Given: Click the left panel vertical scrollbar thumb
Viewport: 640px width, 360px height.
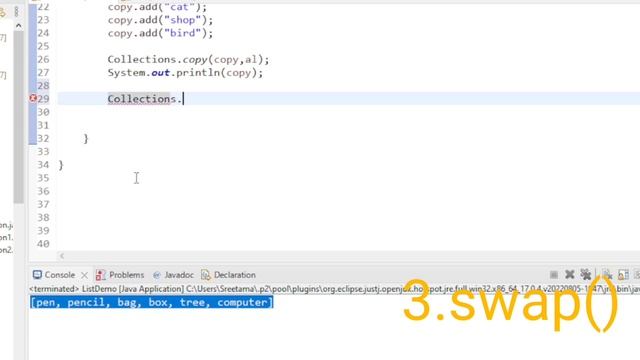Looking at the screenshot, I should pyautogui.click(x=18, y=117).
